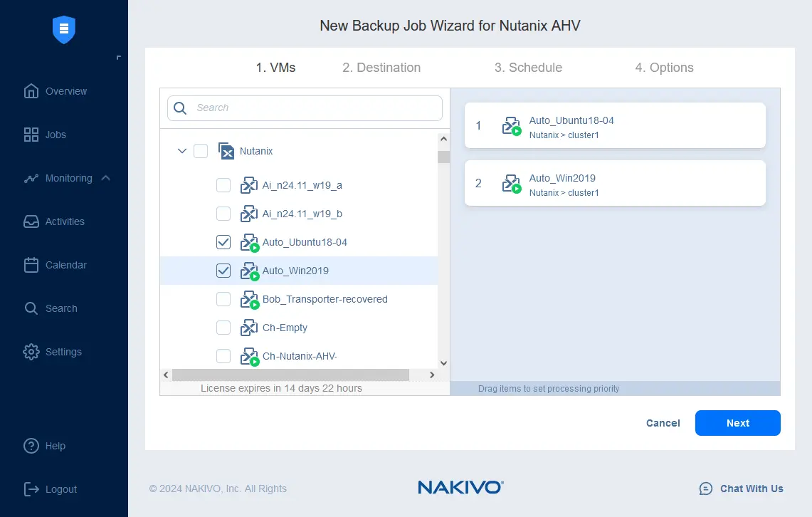Image resolution: width=812 pixels, height=517 pixels.
Task: Click the vertical scrollbar thumb of the VM tree
Action: pyautogui.click(x=443, y=157)
